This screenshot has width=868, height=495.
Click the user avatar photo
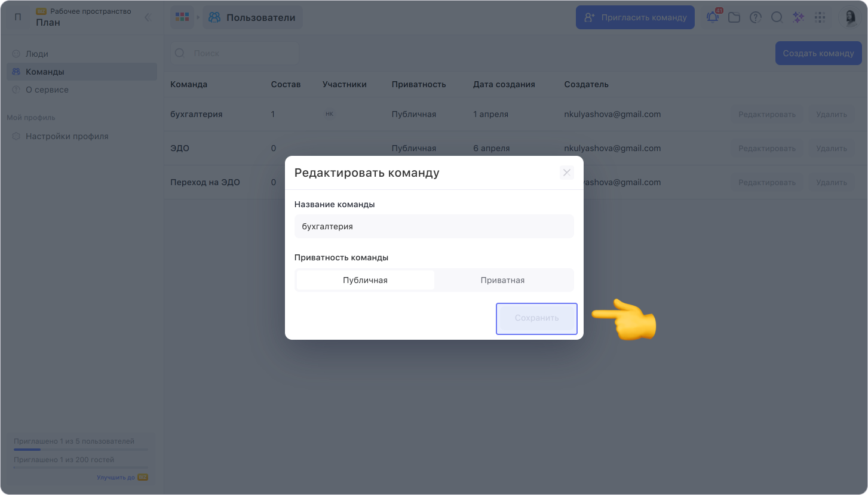point(849,17)
